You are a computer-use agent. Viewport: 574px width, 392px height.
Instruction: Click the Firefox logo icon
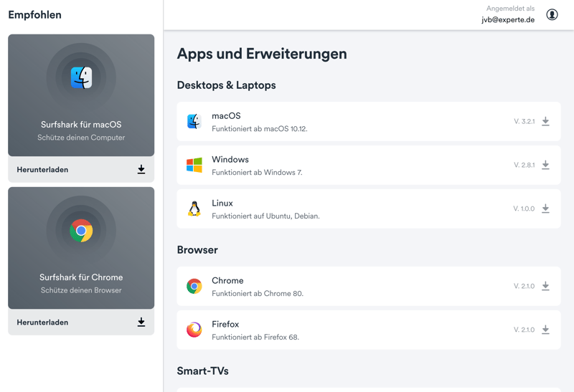194,330
